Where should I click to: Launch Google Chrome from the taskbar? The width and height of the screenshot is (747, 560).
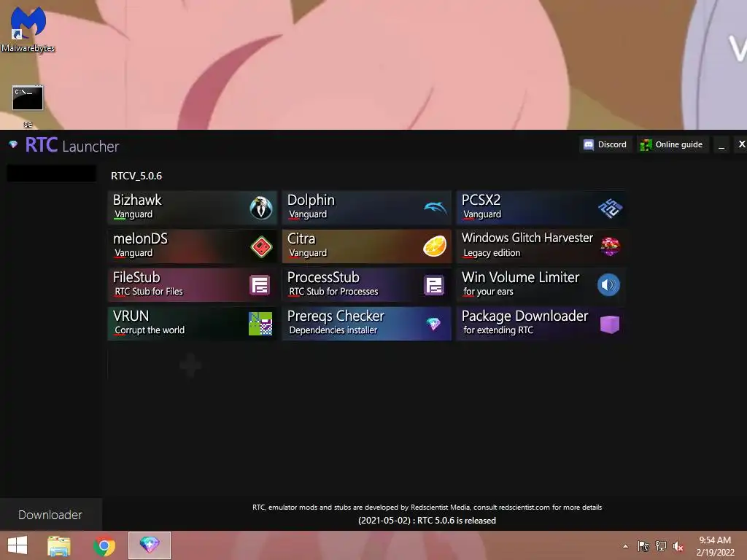104,545
